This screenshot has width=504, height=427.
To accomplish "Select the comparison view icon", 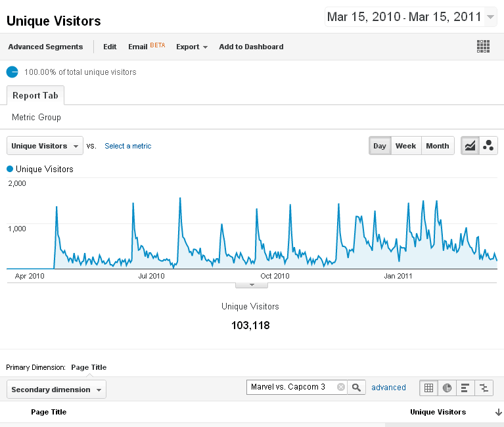I will click(x=484, y=388).
